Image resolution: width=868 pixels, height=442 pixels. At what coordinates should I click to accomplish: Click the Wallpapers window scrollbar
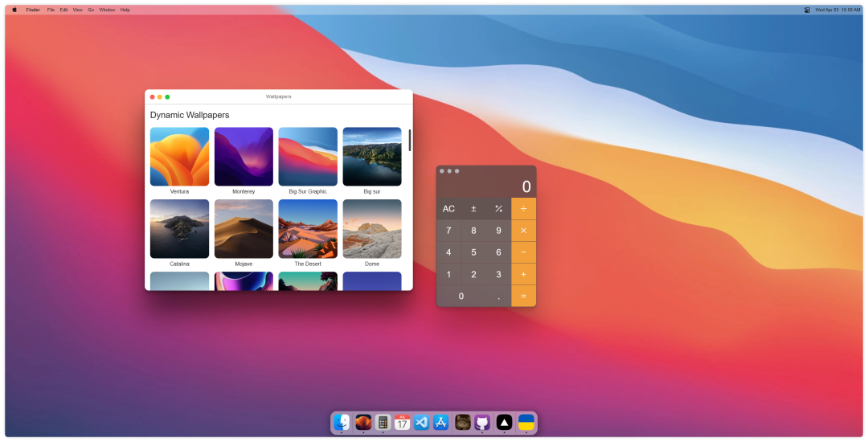pyautogui.click(x=410, y=140)
